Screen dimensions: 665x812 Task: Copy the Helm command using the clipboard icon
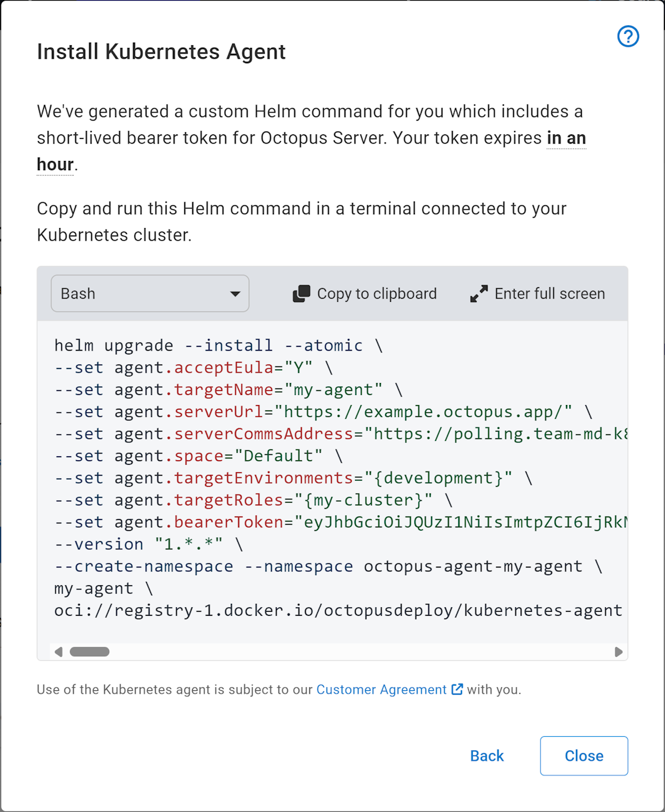[x=301, y=293]
